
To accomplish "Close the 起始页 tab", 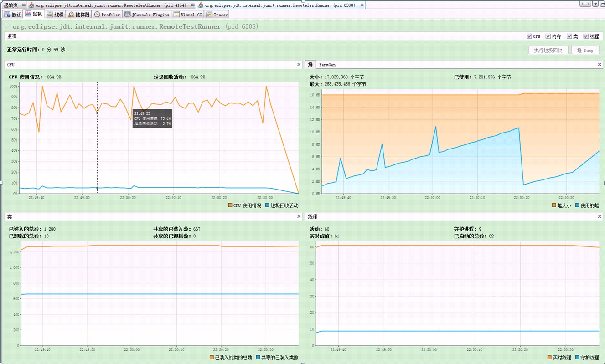I will coord(24,5).
